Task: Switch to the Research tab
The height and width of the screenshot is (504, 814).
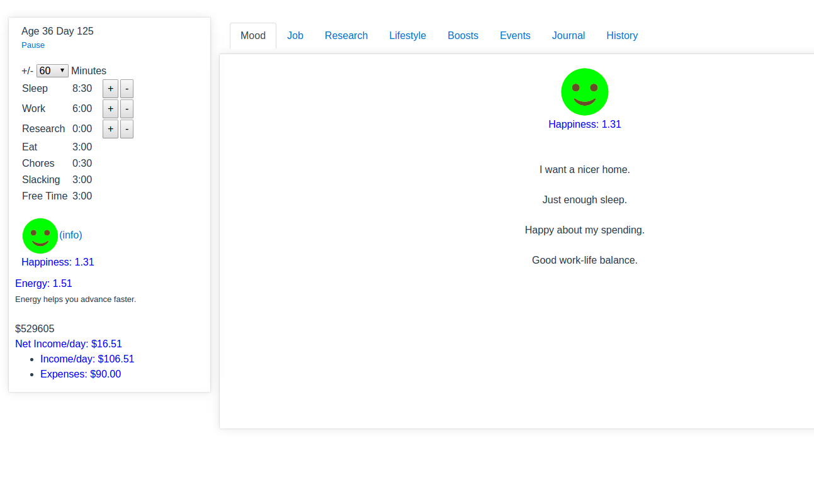Action: point(346,36)
